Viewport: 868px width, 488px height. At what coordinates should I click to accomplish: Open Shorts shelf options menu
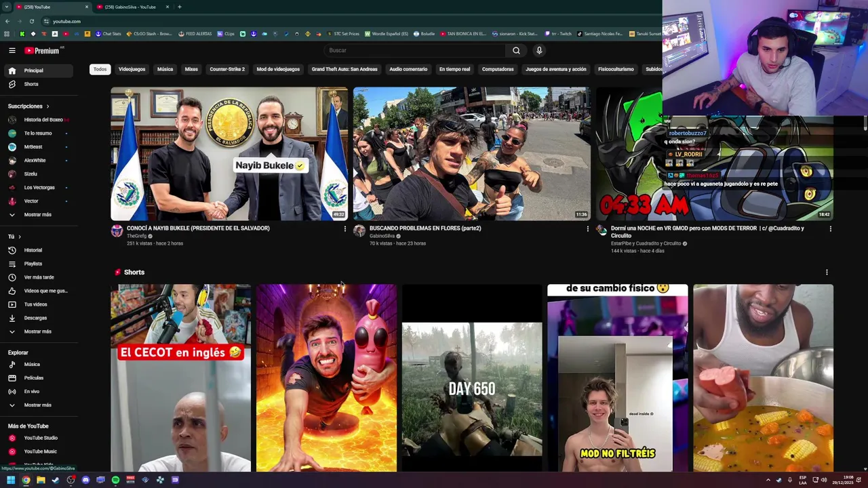click(827, 272)
